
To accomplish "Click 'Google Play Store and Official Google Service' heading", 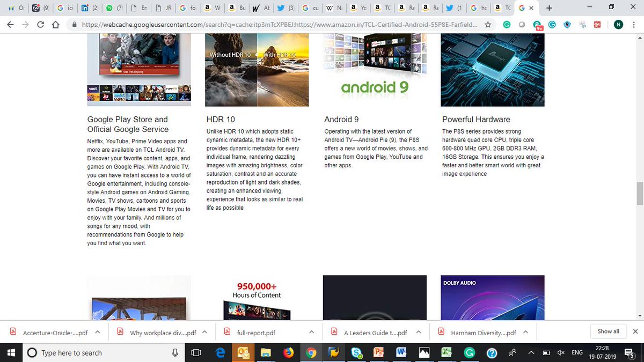I will [128, 124].
